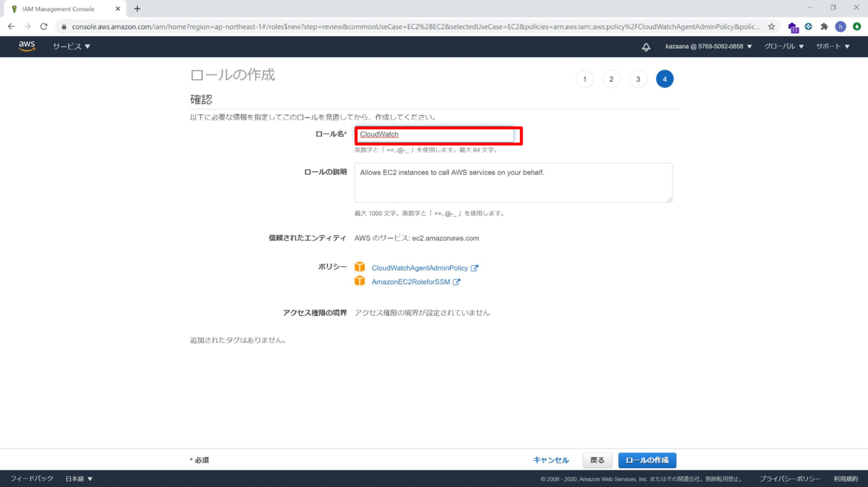The image size is (868, 487).
Task: Open the notifications bell
Action: (x=646, y=47)
